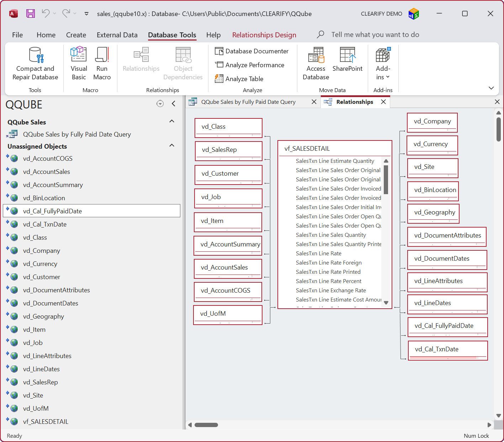This screenshot has height=442, width=504.
Task: Move data to SharePoint
Action: [x=348, y=64]
